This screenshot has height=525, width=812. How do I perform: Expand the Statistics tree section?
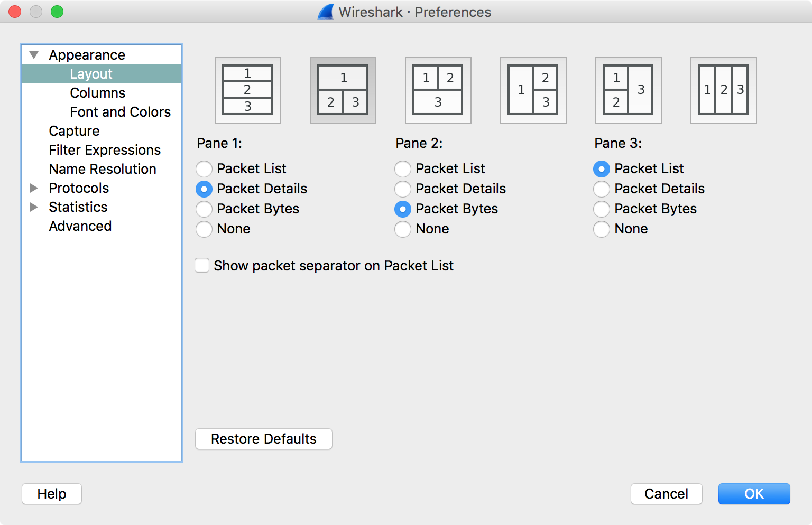[x=34, y=207]
